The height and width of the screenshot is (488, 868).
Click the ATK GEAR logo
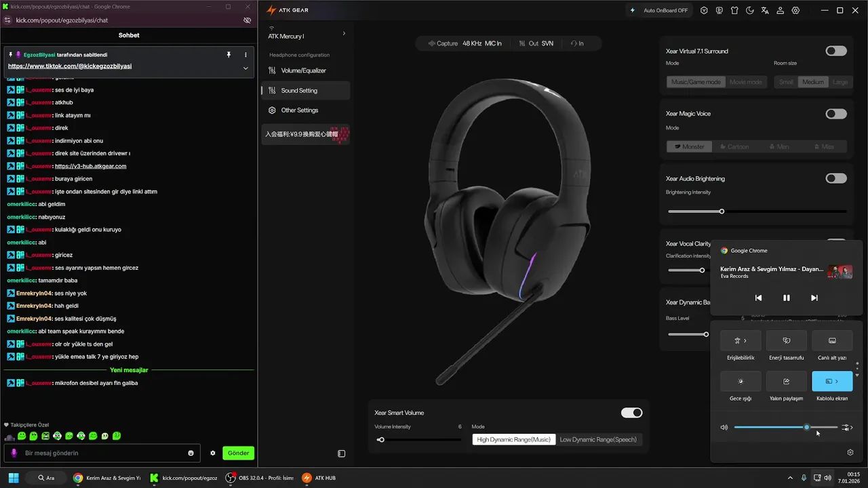click(288, 10)
